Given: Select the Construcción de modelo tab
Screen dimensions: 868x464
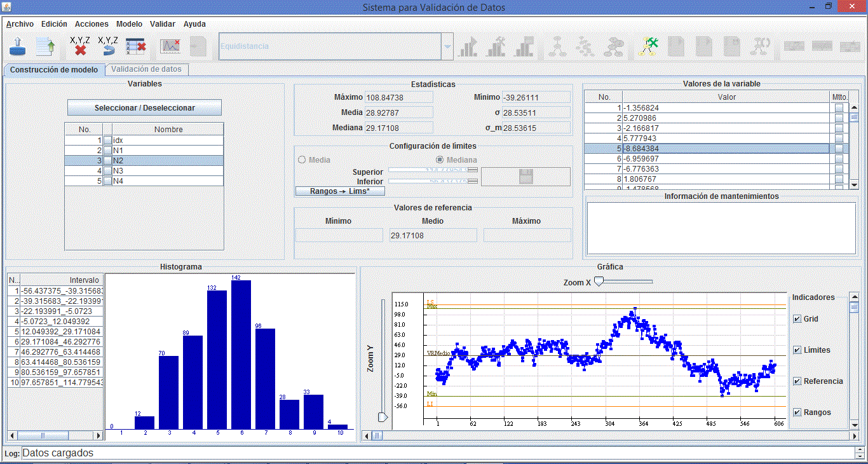Looking at the screenshot, I should (x=54, y=70).
